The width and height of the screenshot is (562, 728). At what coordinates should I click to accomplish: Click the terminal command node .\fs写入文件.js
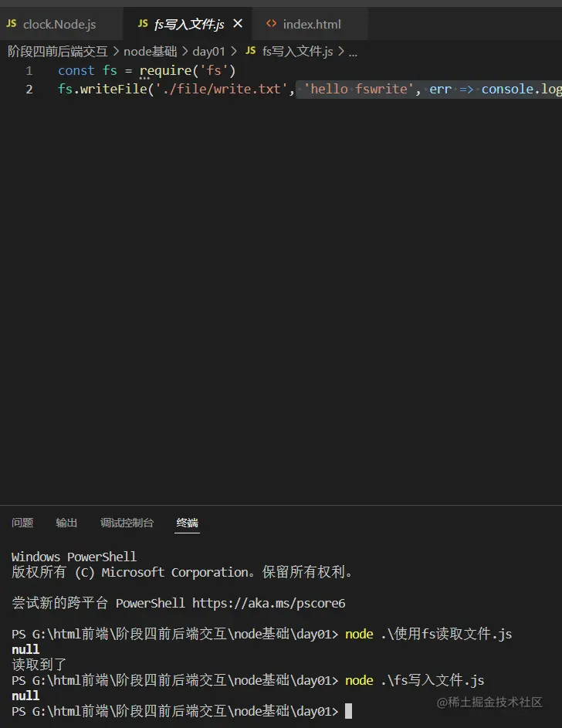[x=415, y=680]
